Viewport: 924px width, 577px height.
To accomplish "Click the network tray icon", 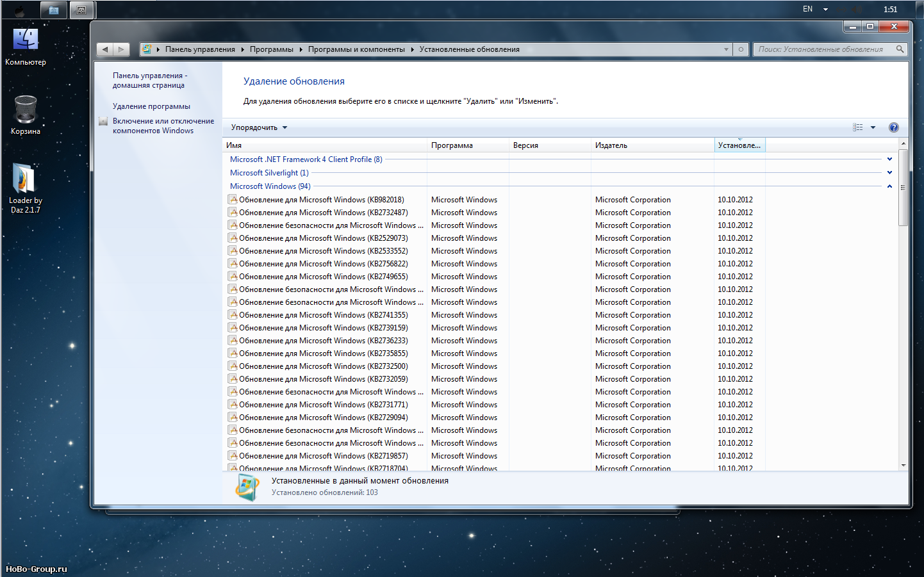I will pyautogui.click(x=841, y=9).
